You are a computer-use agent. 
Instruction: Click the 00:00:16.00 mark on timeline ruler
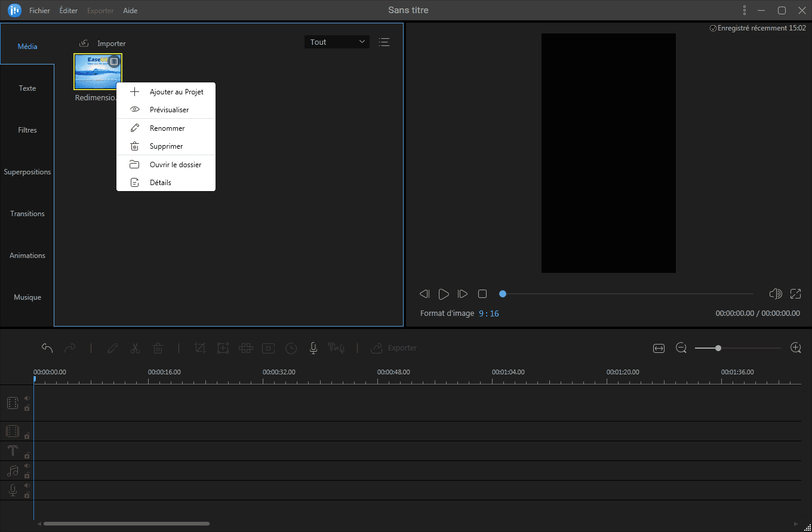[x=164, y=372]
